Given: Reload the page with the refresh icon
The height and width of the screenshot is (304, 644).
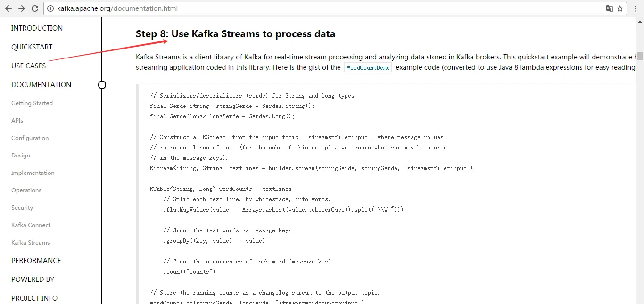Looking at the screenshot, I should click(35, 8).
